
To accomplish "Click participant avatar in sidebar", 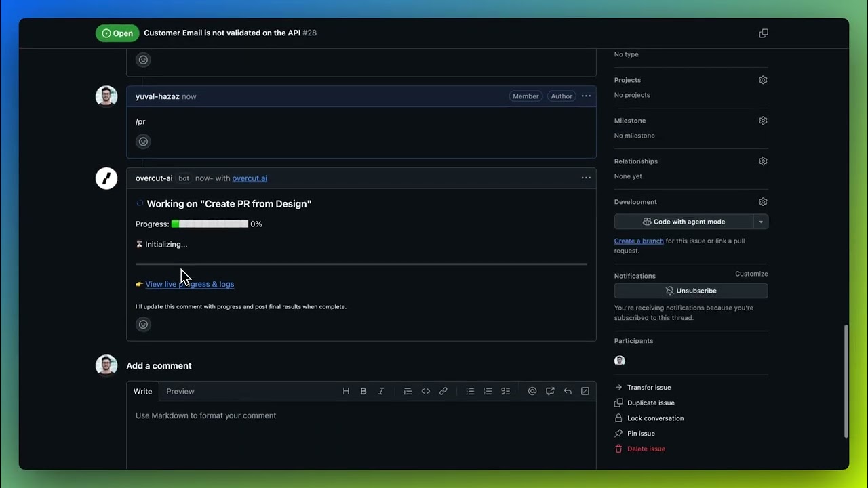I will pos(620,361).
